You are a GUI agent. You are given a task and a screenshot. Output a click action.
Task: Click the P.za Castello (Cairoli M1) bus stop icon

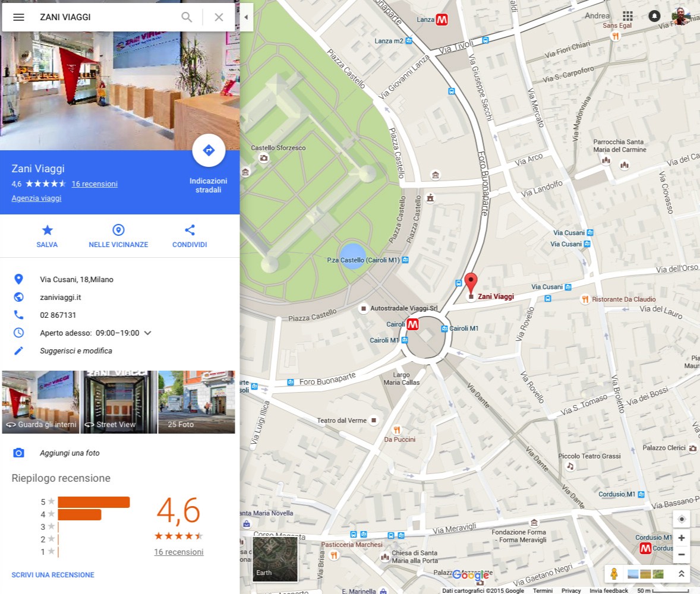point(405,260)
